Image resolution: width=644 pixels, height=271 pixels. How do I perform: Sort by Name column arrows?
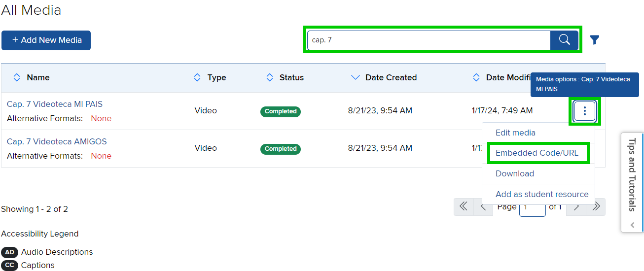[17, 77]
